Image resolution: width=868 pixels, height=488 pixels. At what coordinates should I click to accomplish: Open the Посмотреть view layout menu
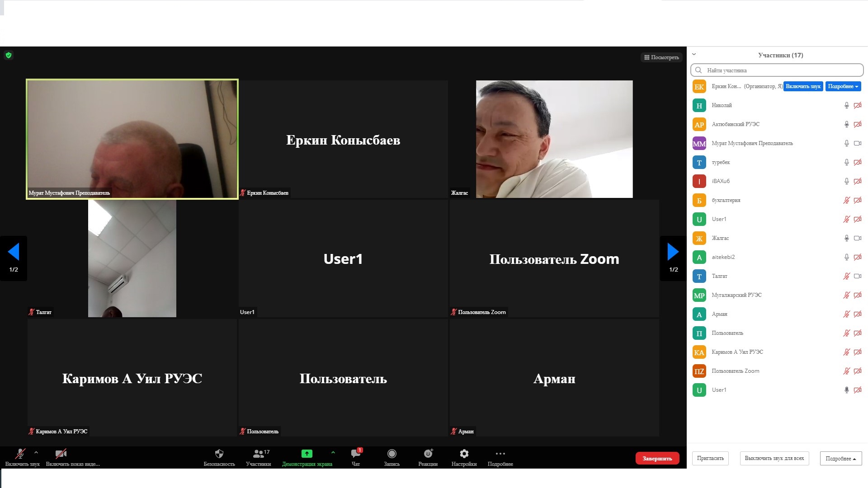point(661,57)
